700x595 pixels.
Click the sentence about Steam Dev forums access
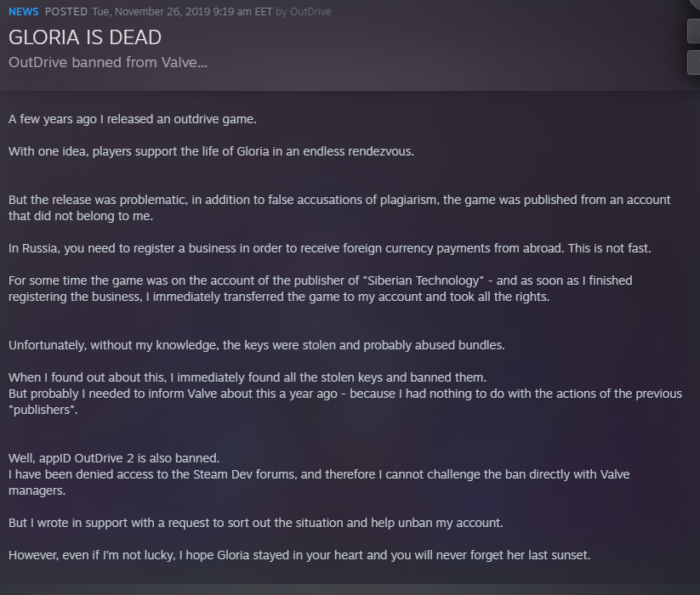click(x=319, y=483)
